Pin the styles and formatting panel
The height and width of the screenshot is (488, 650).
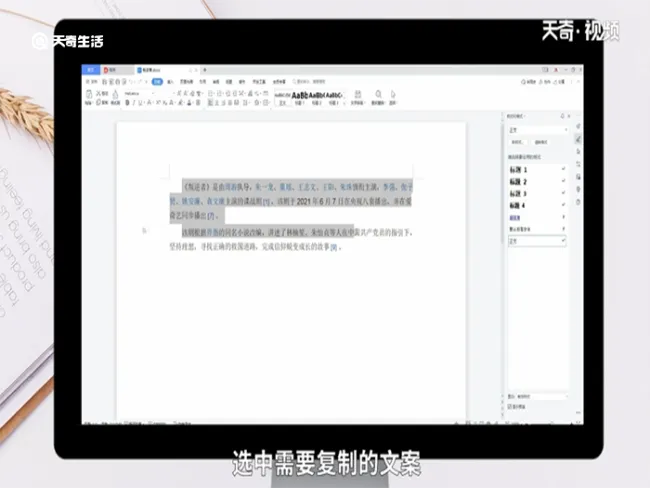[x=563, y=116]
